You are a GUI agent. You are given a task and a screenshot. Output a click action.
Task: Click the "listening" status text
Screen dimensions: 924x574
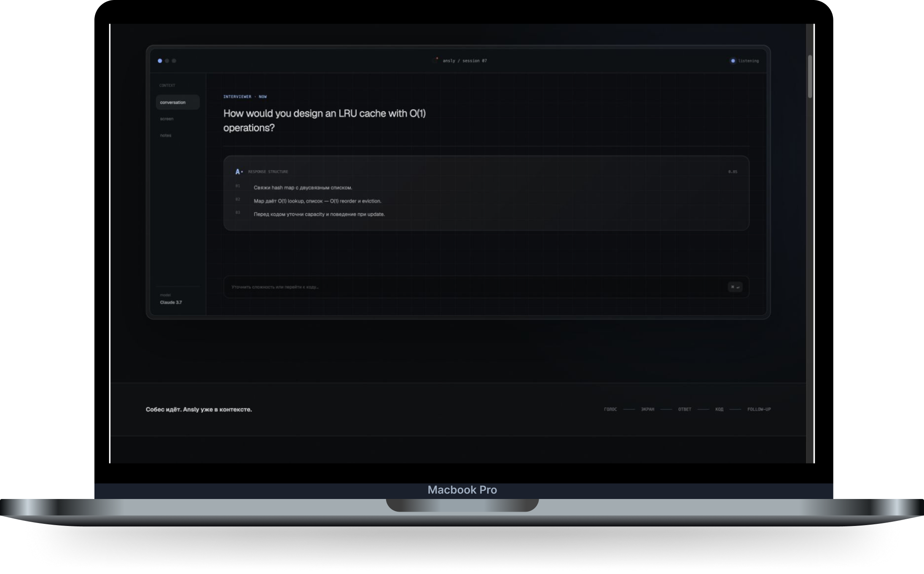point(748,61)
